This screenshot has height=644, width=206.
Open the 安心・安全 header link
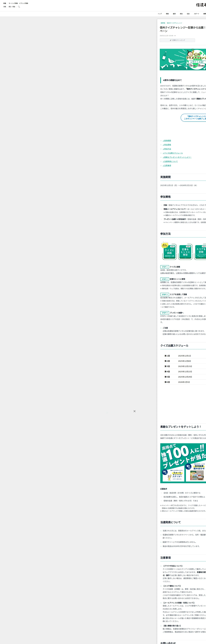(x=12, y=7)
